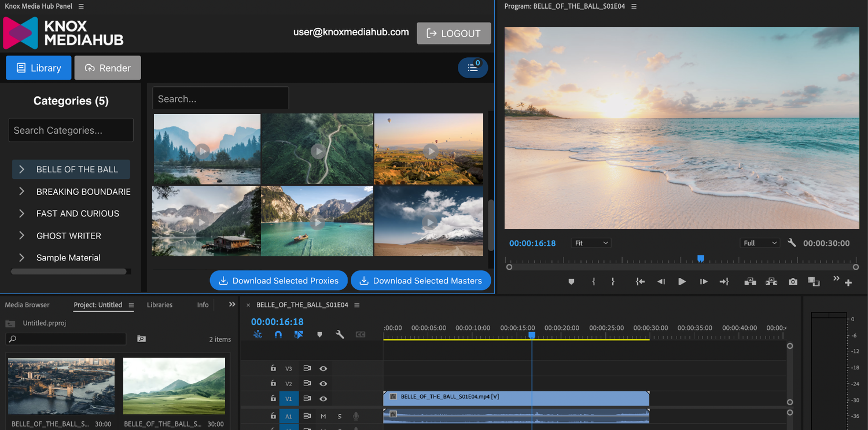Show hidden panel tabs overflow chevron
Viewport: 868px width, 430px height.
tap(232, 304)
